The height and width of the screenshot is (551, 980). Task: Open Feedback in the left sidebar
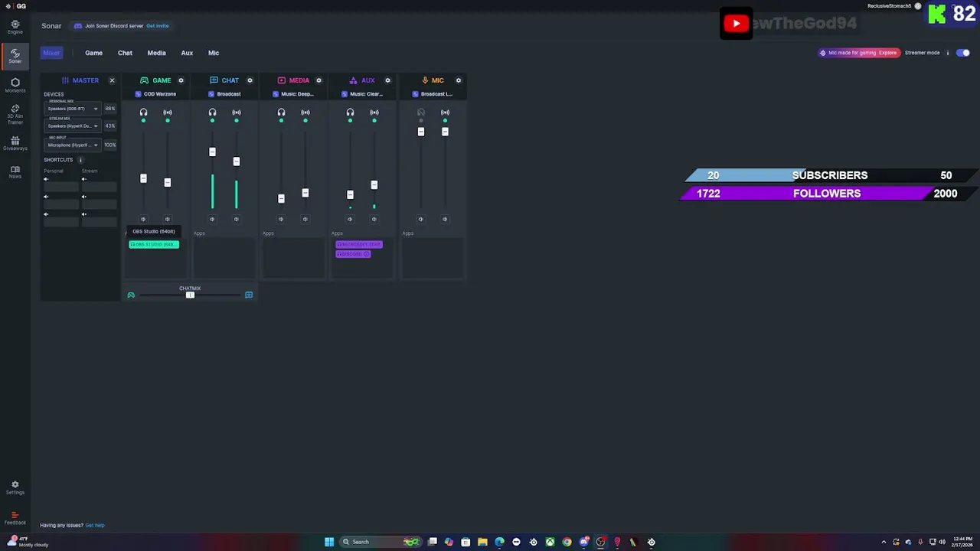pyautogui.click(x=15, y=518)
